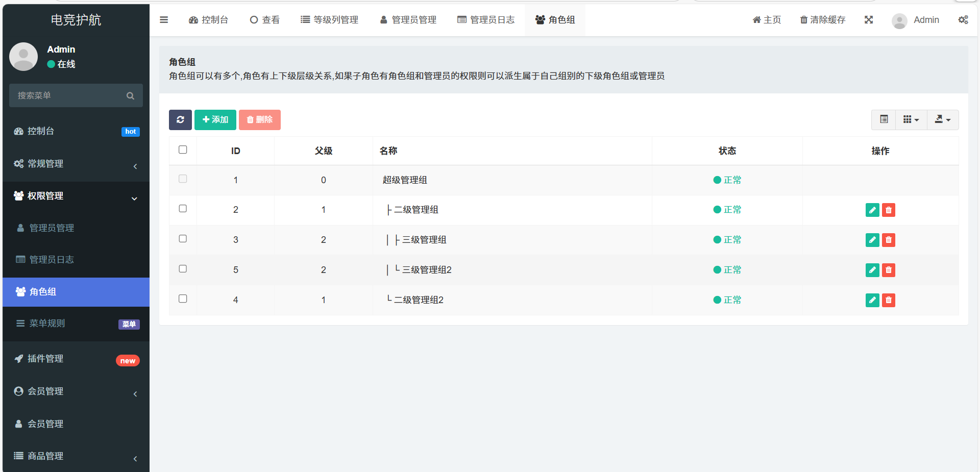The width and height of the screenshot is (980, 472).
Task: Click the refresh table icon button
Action: click(180, 120)
